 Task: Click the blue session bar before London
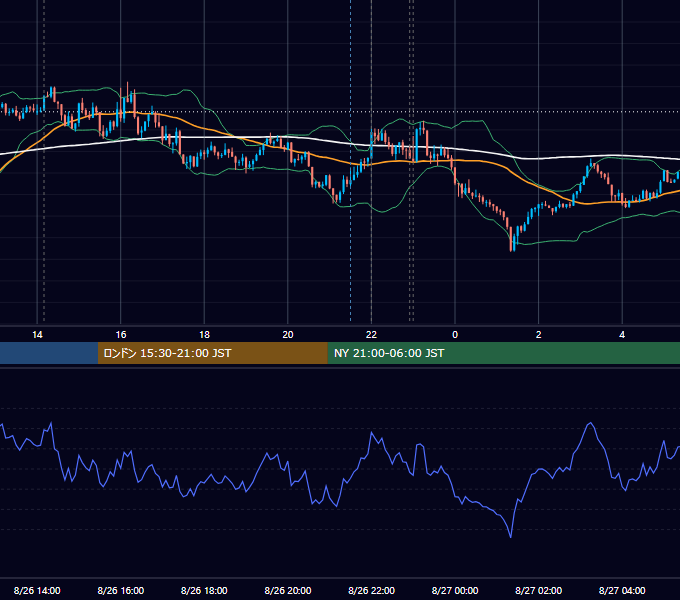(x=49, y=353)
